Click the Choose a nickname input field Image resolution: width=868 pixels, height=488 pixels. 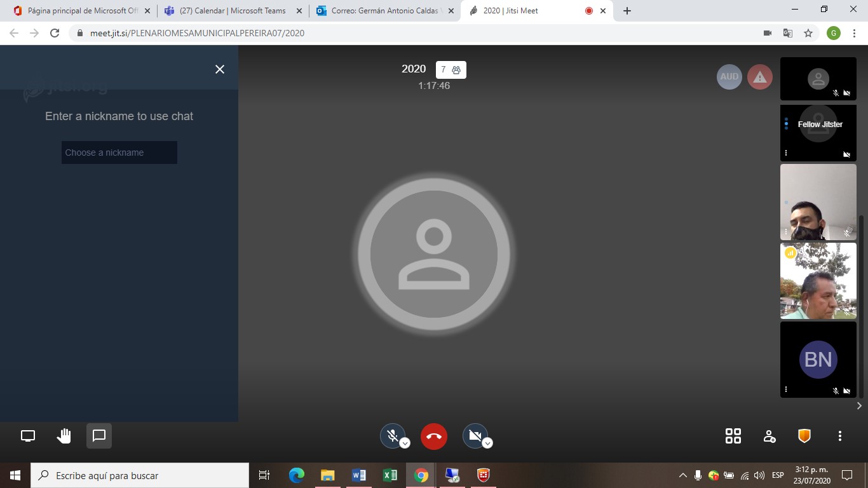click(119, 152)
